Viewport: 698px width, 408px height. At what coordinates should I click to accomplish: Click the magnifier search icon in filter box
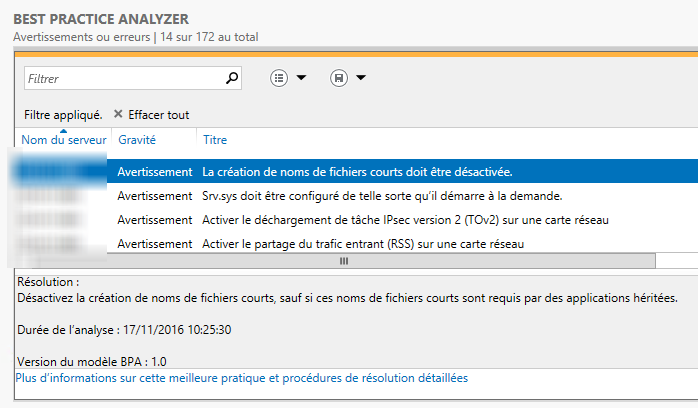point(232,77)
